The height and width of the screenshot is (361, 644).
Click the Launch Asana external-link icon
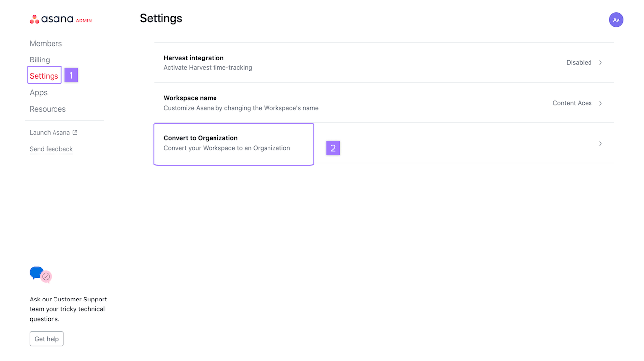(75, 133)
